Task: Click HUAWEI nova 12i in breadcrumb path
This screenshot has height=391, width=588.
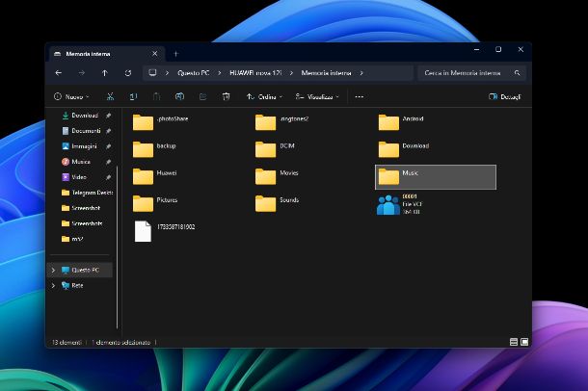Action: [x=255, y=72]
